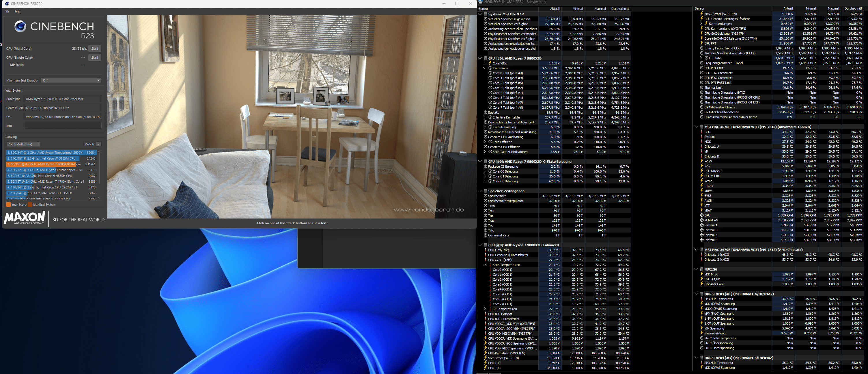Expand the Kern-Auslastung row

[x=485, y=127]
